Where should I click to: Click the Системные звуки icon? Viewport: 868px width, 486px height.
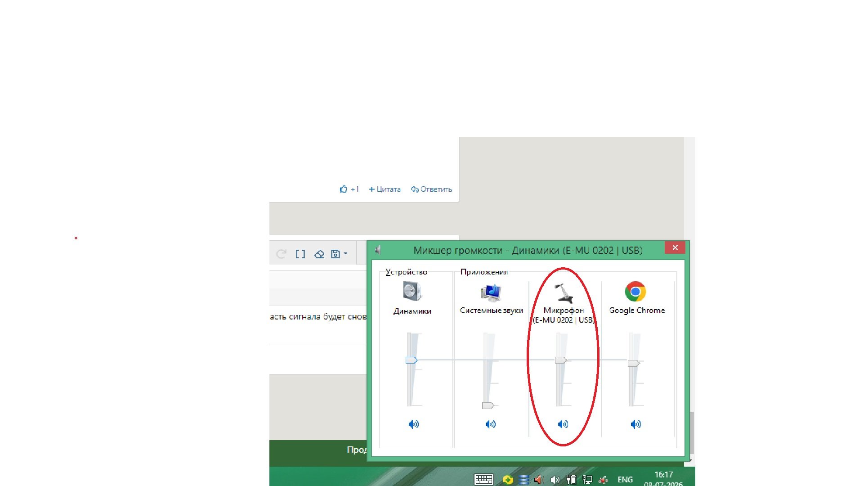coord(491,292)
